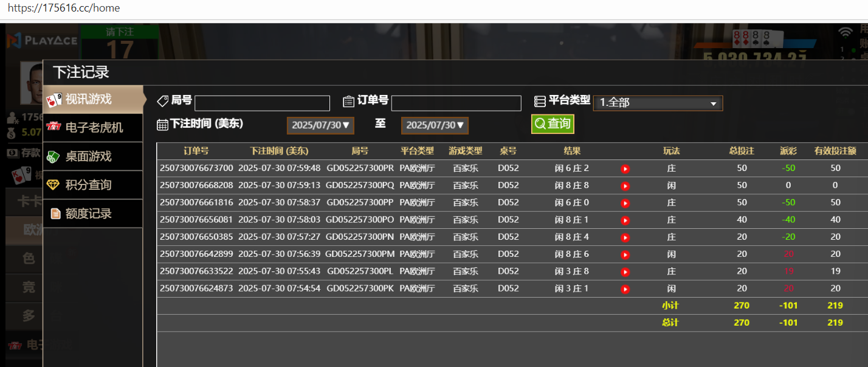The width and height of the screenshot is (868, 367).
Task: Play video replay for round GD052257300PQ
Action: click(x=625, y=186)
